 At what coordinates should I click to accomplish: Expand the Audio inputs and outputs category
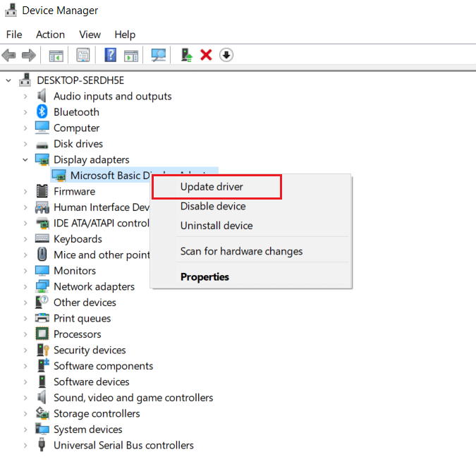pyautogui.click(x=25, y=96)
